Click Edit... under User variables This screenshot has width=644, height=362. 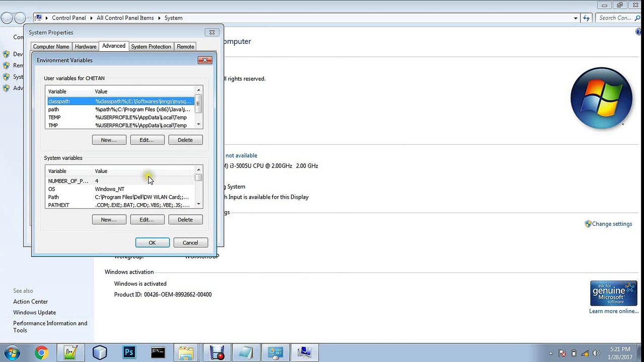(x=147, y=140)
